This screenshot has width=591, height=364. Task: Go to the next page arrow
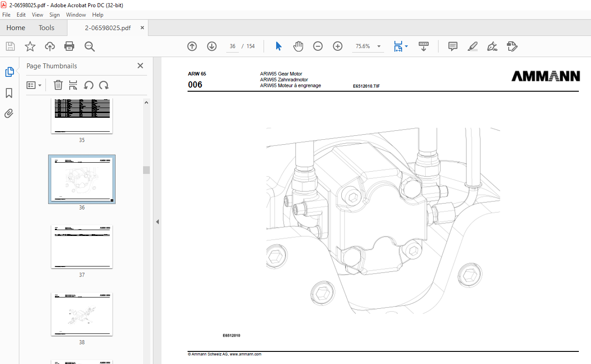[x=212, y=46]
